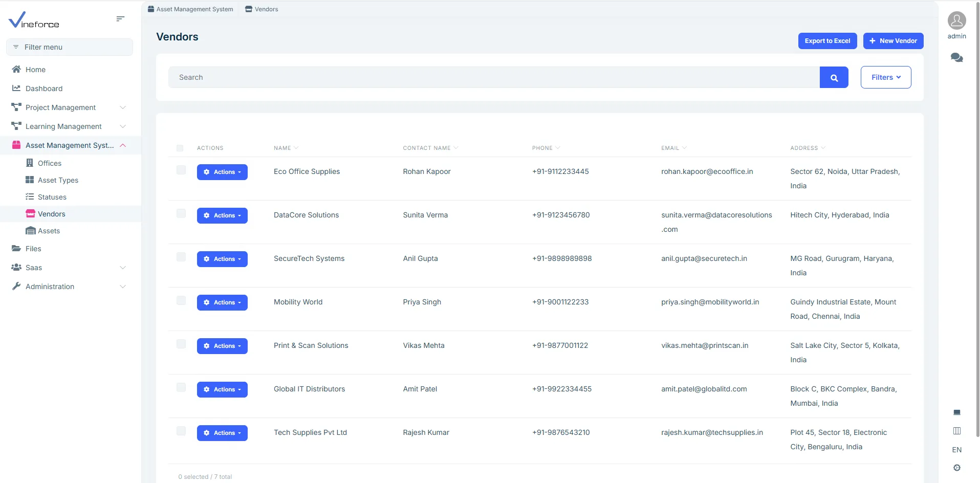Viewport: 980px width, 483px height.
Task: Click New Vendor button
Action: tap(893, 41)
